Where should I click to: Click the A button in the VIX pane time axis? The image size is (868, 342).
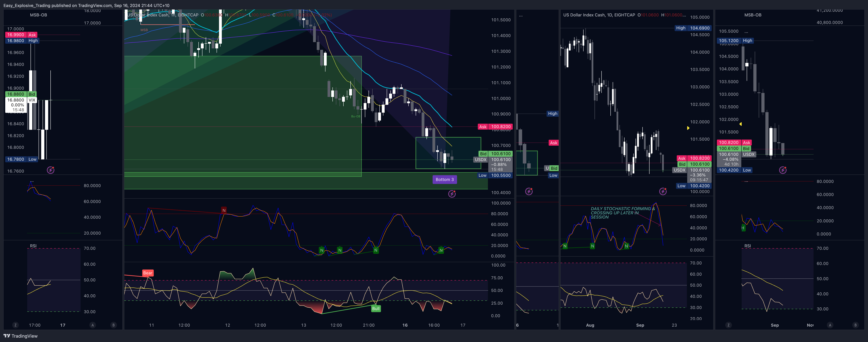93,325
